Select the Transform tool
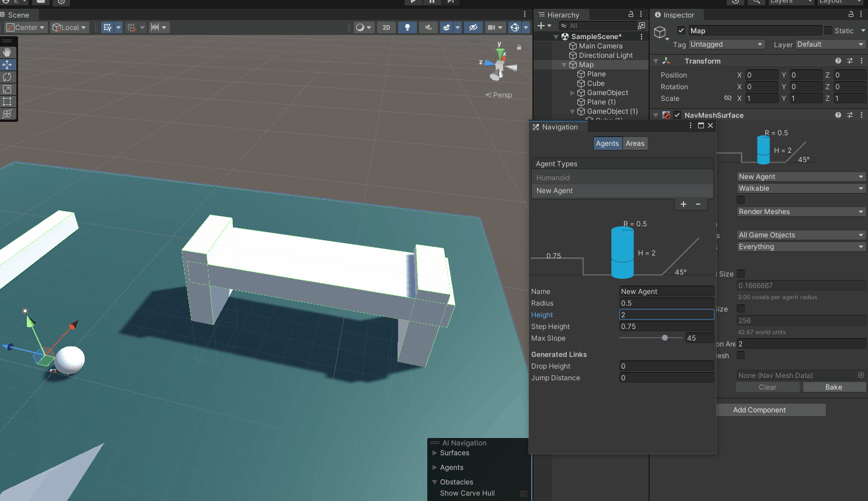The height and width of the screenshot is (501, 868). click(7, 114)
